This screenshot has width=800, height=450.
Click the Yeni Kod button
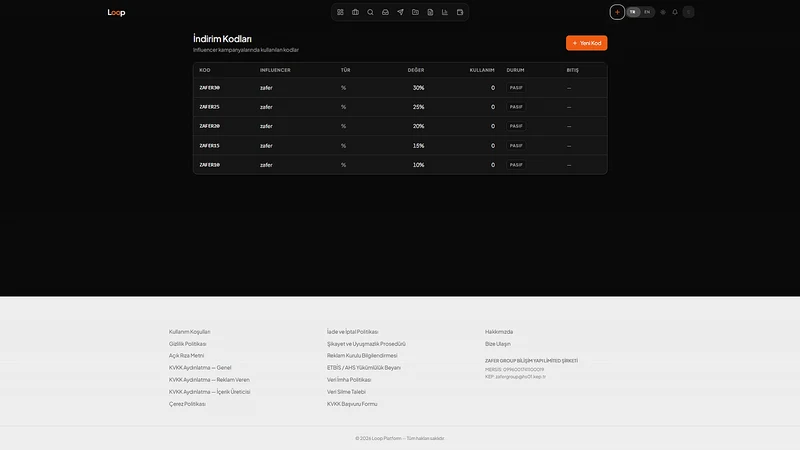tap(586, 43)
